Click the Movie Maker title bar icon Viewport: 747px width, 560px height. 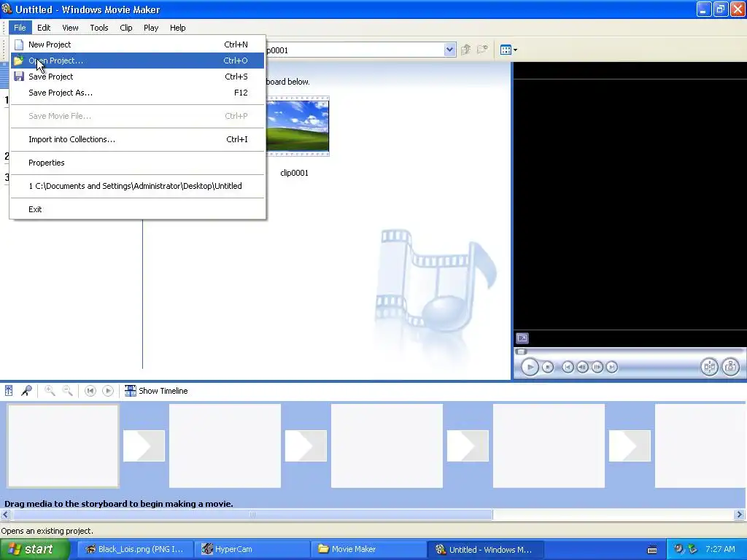7,9
